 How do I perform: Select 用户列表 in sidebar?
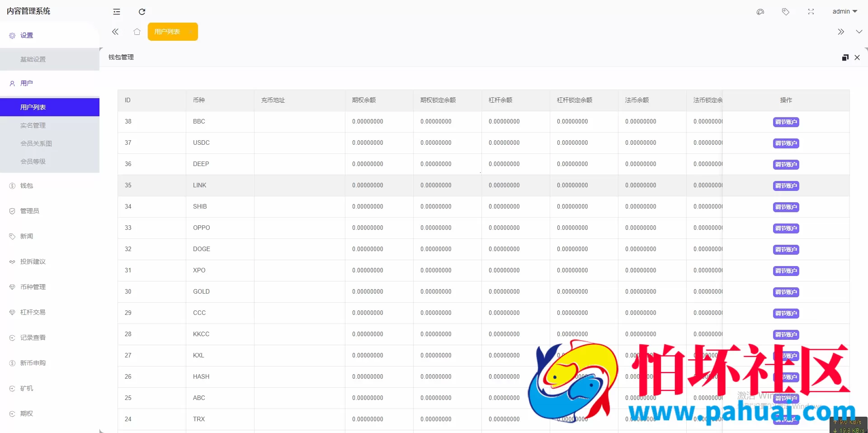[x=50, y=107]
